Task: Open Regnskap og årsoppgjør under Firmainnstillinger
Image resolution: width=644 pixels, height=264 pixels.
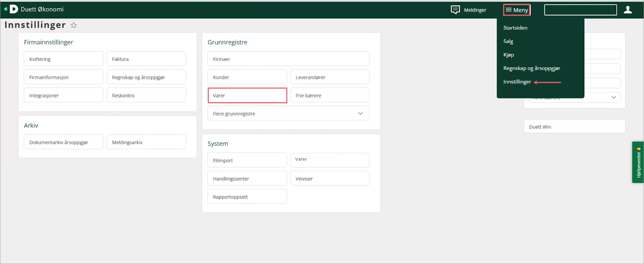Action: point(146,77)
